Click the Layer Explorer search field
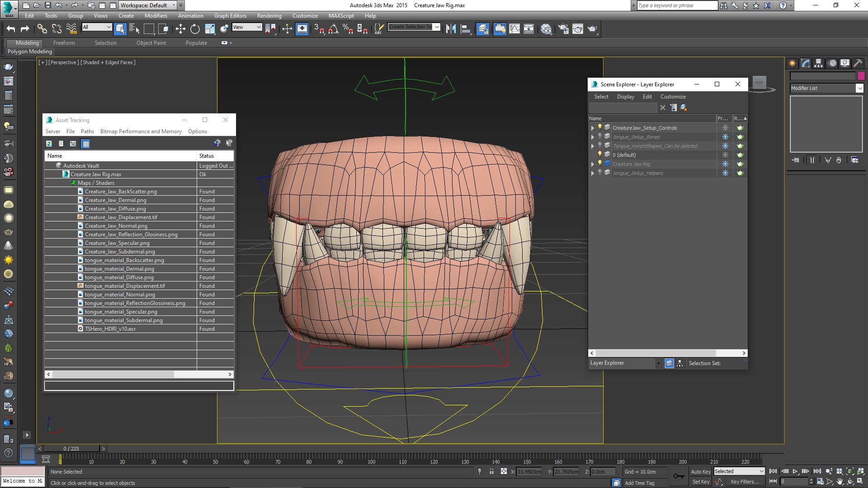This screenshot has width=868, height=488. 623,108
